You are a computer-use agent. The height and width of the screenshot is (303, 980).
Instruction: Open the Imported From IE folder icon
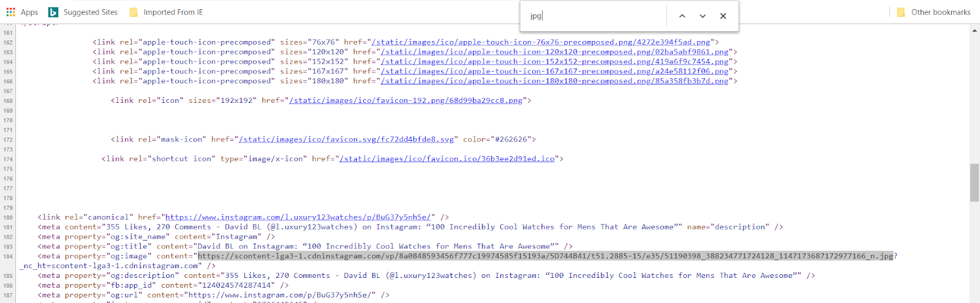pos(134,12)
